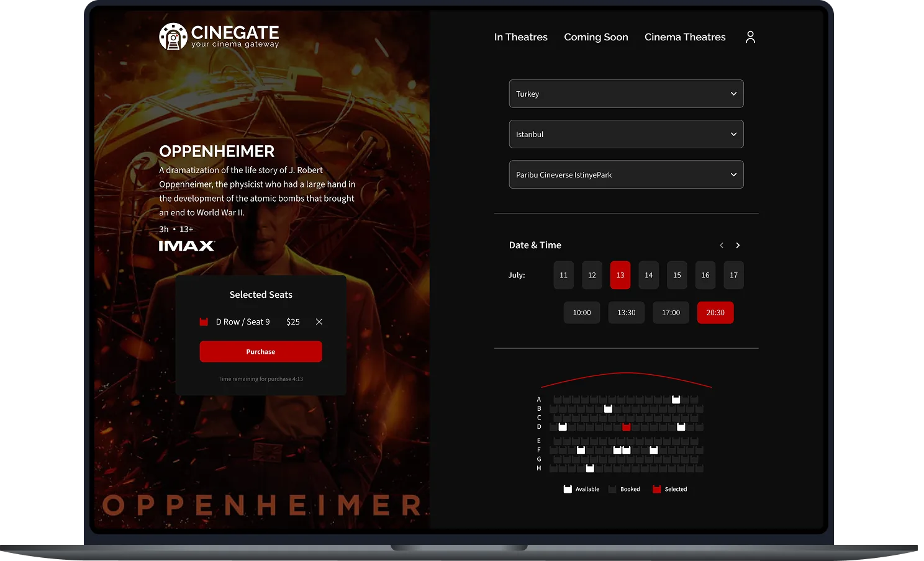Viewport: 924px width, 561px height.
Task: Choose the 10:00 showtime
Action: click(582, 313)
